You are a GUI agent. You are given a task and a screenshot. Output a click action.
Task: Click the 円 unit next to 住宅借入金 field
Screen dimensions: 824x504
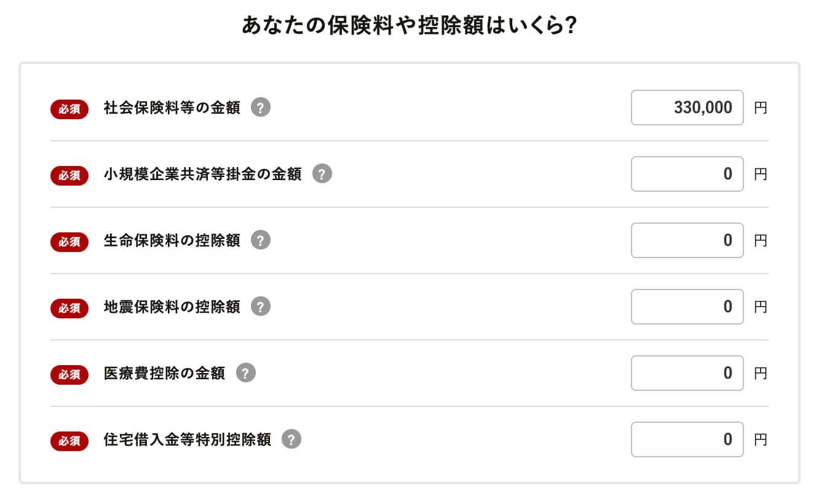[x=761, y=439]
